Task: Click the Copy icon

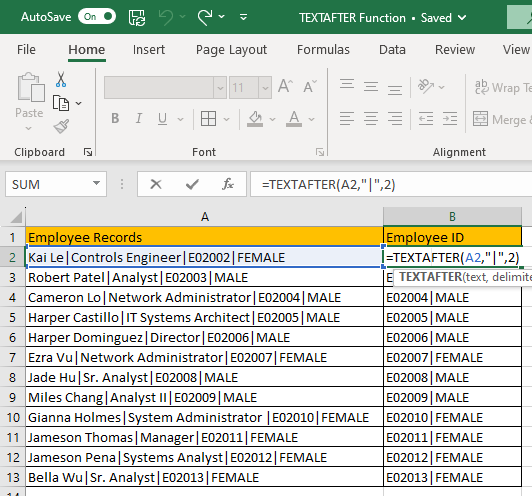Action: pos(61,103)
